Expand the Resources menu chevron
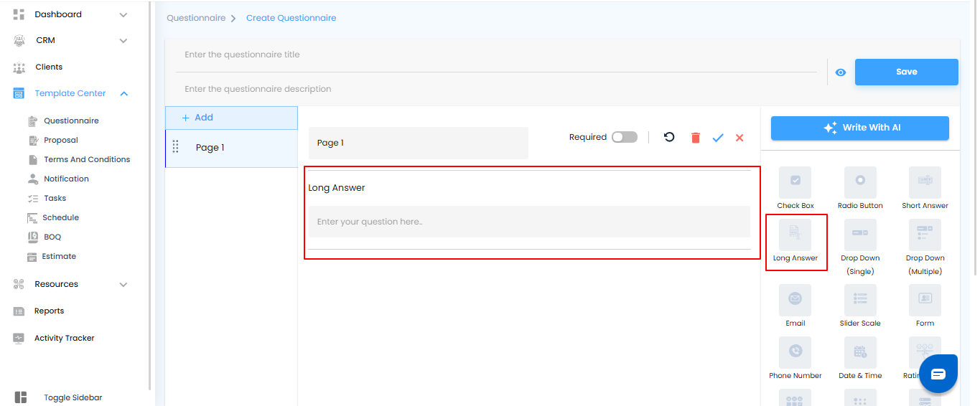 tap(123, 285)
